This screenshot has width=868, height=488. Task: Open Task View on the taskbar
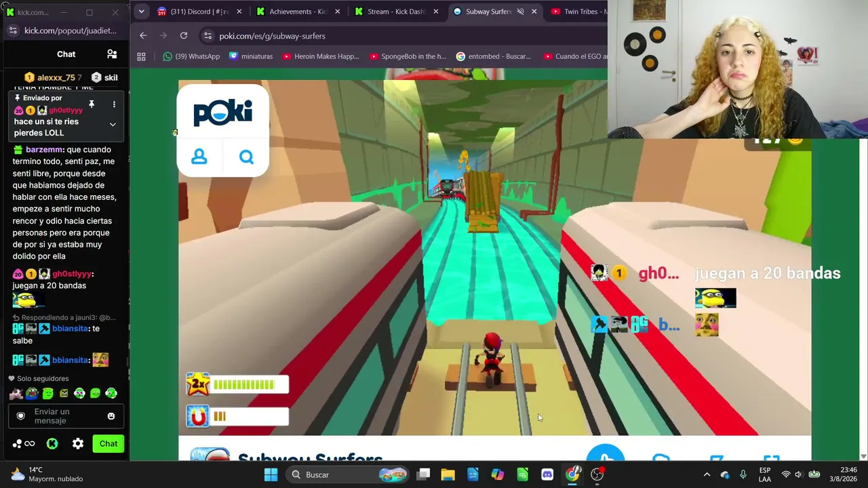(423, 474)
